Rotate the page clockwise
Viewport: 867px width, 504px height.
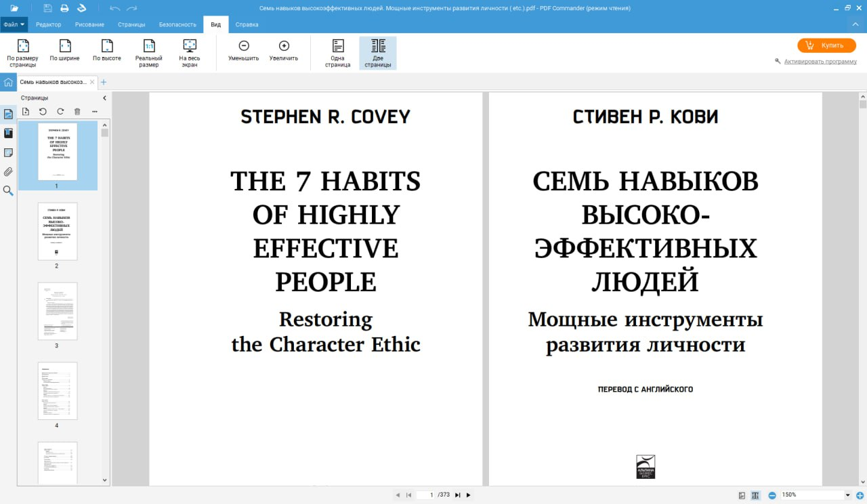(60, 112)
